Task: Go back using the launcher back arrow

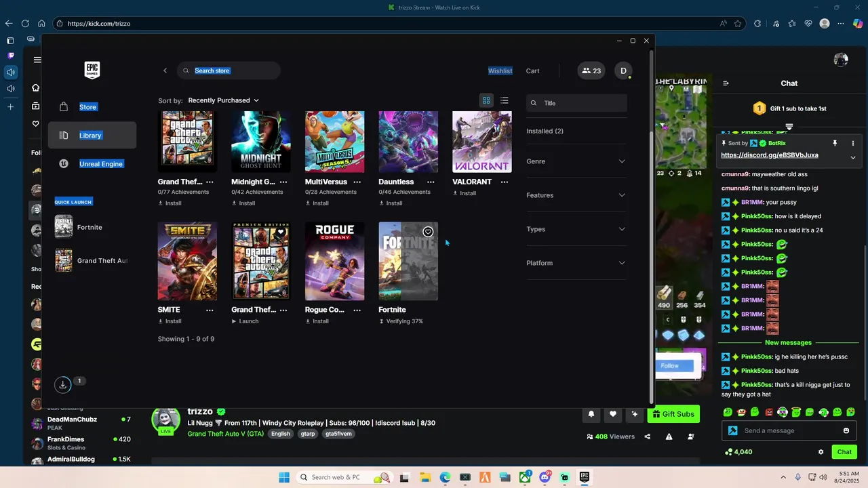Action: [165, 70]
